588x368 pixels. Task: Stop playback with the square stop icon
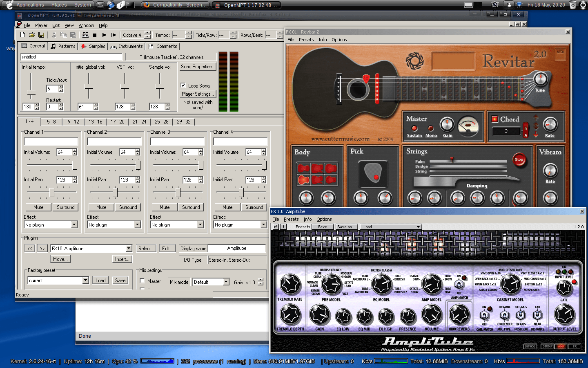click(x=95, y=35)
